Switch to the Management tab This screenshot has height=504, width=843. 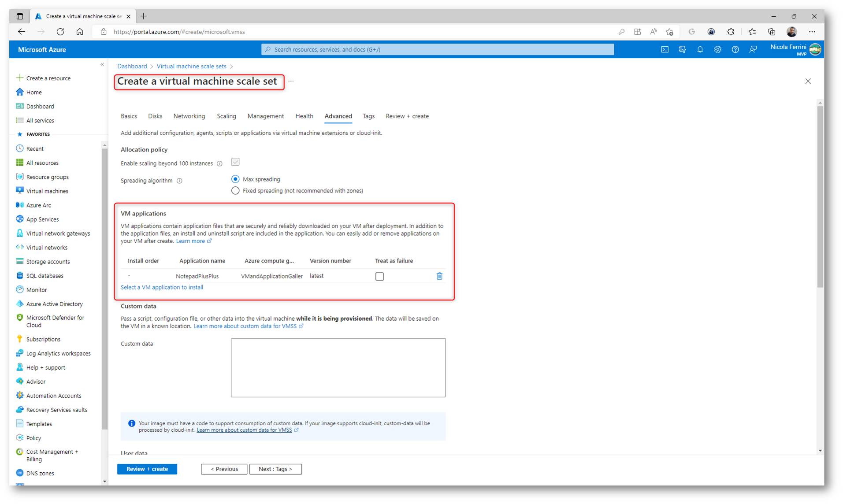point(265,116)
